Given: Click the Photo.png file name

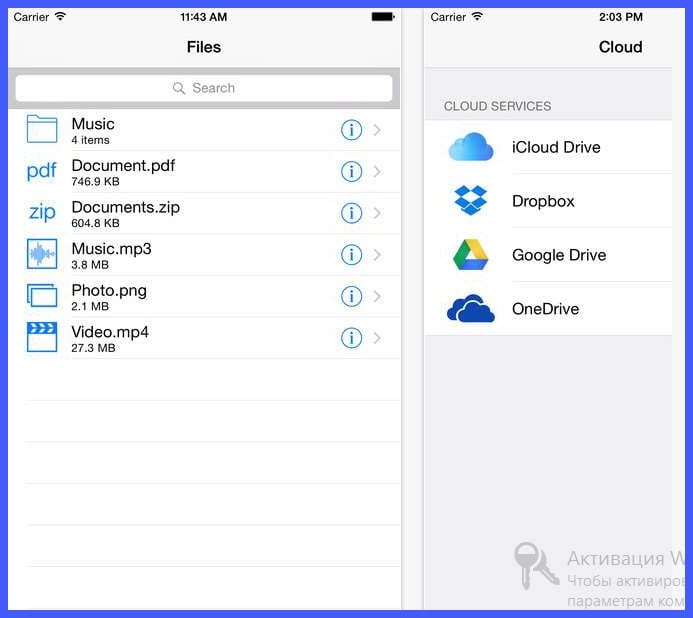Looking at the screenshot, I should 109,290.
